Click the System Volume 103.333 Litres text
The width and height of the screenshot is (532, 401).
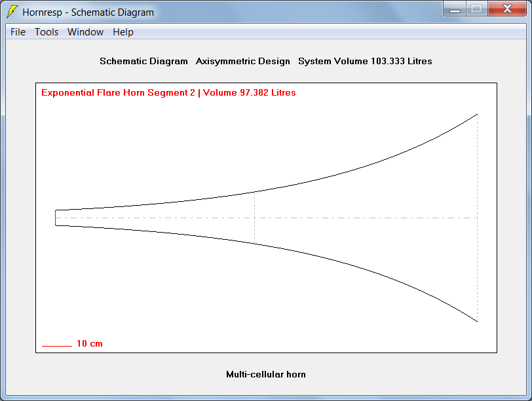pos(365,61)
